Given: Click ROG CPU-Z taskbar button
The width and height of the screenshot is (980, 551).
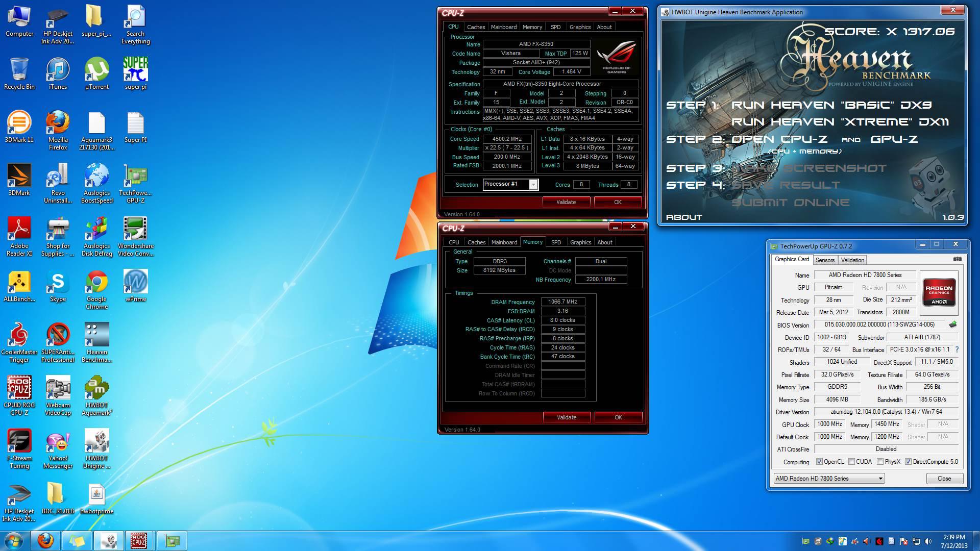Looking at the screenshot, I should (139, 541).
